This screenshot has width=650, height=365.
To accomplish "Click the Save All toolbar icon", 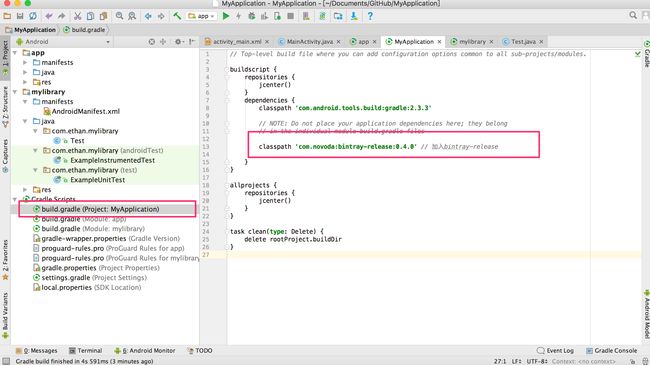I will 20,16.
